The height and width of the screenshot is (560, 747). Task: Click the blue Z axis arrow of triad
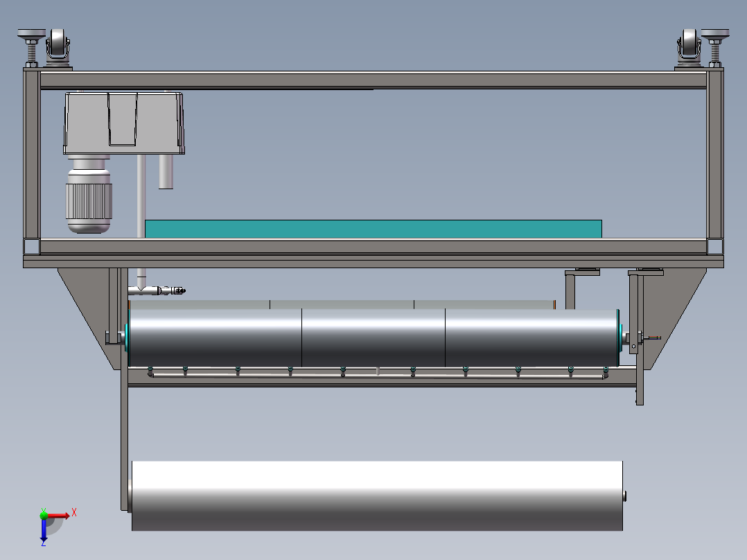pos(44,531)
